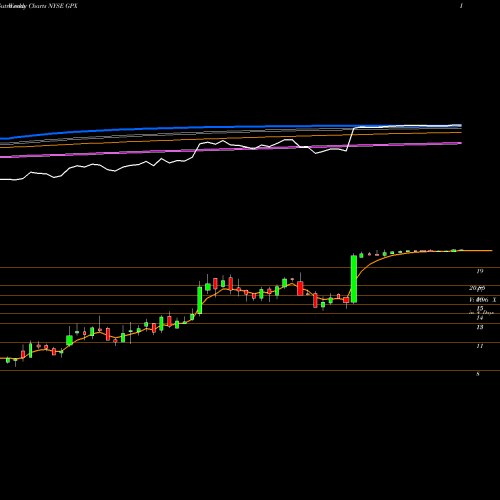This screenshot has height=500, width=500.
Task: Click the thick blue moving average line
Action: coord(231,128)
